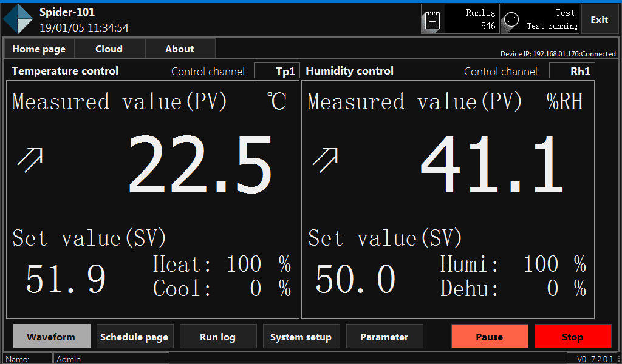Image resolution: width=622 pixels, height=364 pixels.
Task: Switch to the Home page tab
Action: coord(39,49)
